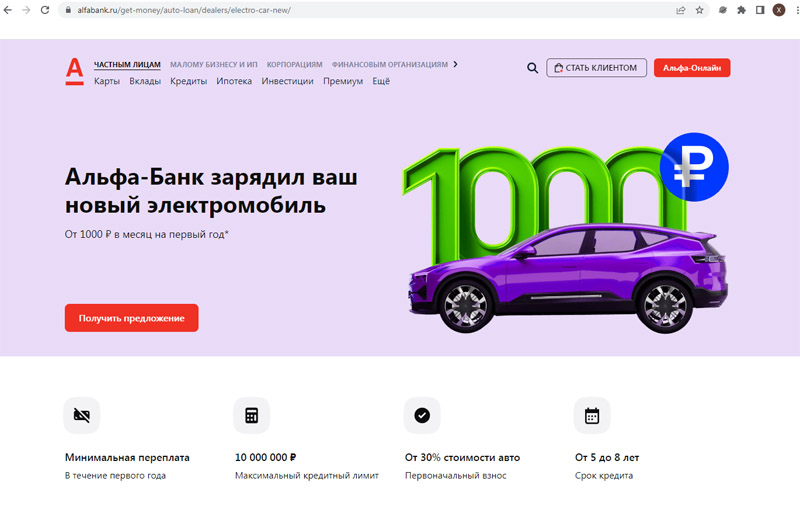This screenshot has width=800, height=506.
Task: Click В течение первого года caption
Action: coord(115,475)
